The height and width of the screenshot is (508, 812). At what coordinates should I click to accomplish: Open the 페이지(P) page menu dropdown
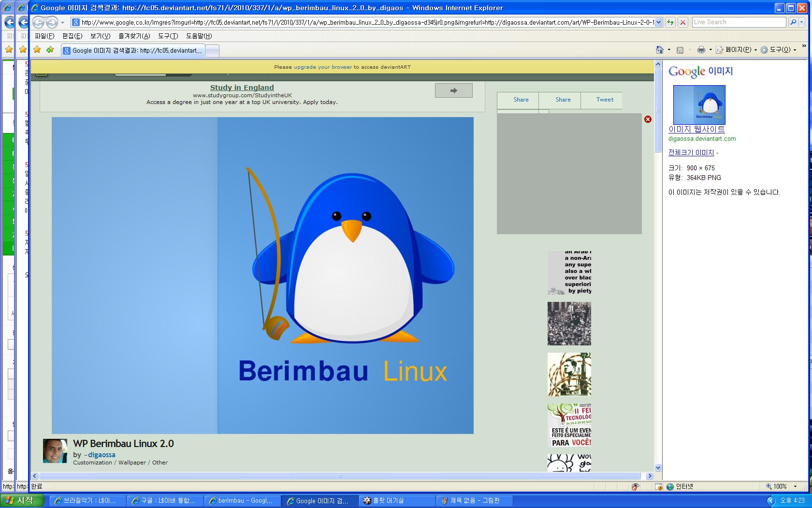pos(736,50)
